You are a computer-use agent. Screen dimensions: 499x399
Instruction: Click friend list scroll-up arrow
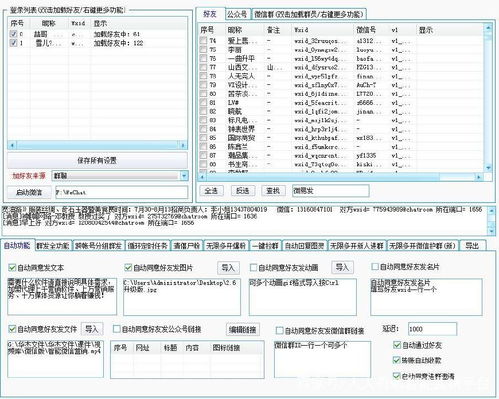(488, 28)
